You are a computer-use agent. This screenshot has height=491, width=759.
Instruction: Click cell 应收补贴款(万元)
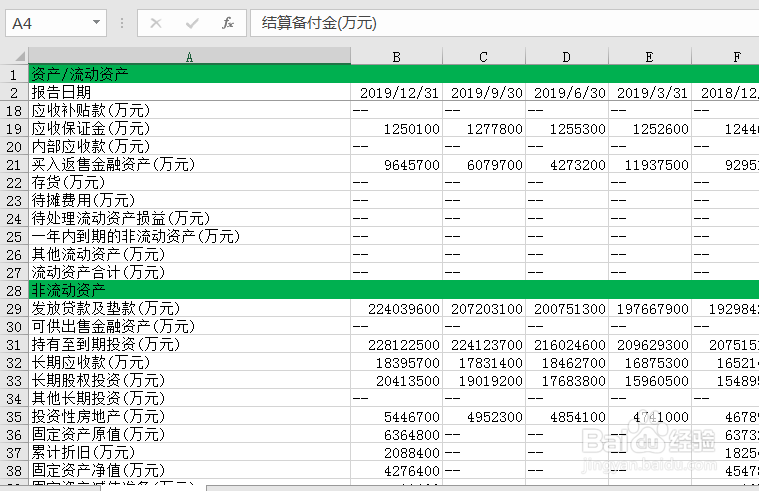click(189, 110)
